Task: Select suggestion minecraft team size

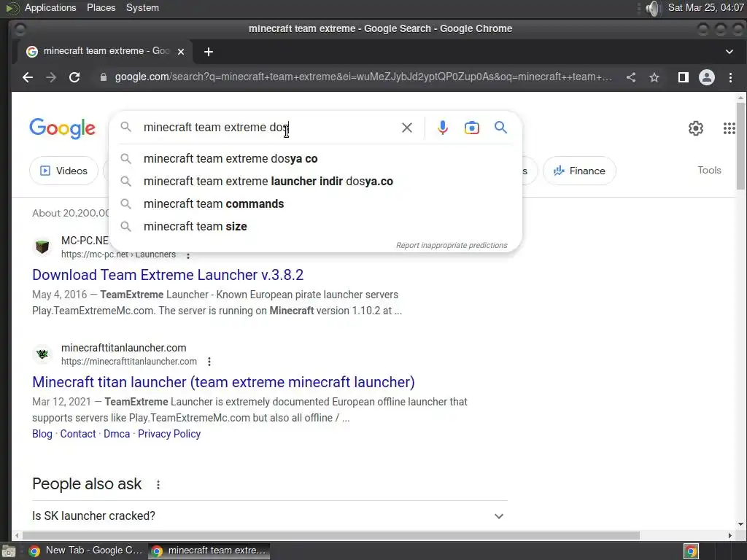Action: [315, 226]
